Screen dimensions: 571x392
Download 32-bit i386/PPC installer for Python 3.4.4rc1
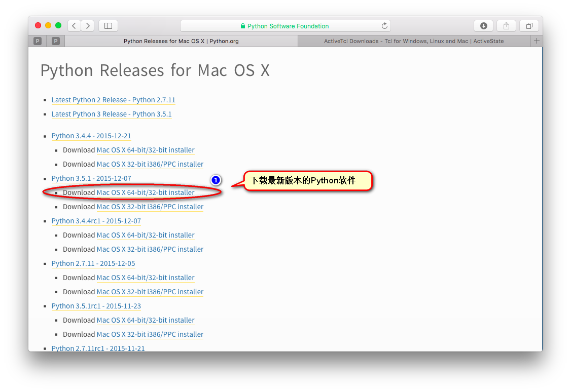coord(150,250)
